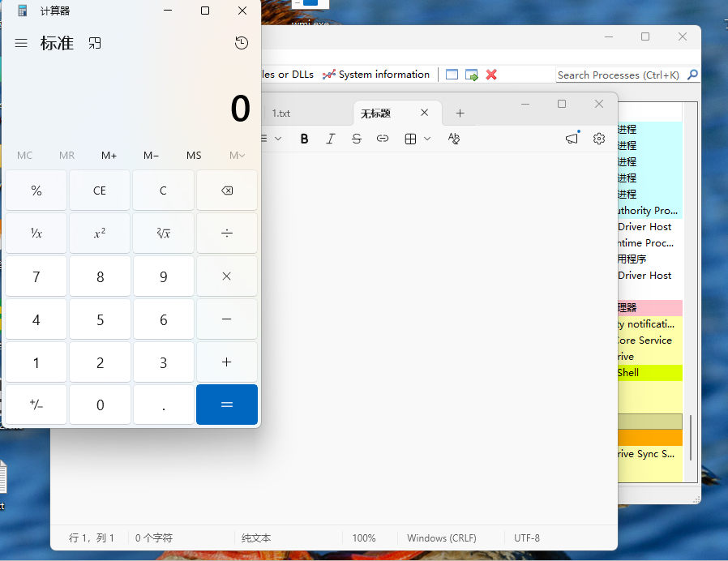Click the plus operator key
728x561 pixels.
coord(227,362)
